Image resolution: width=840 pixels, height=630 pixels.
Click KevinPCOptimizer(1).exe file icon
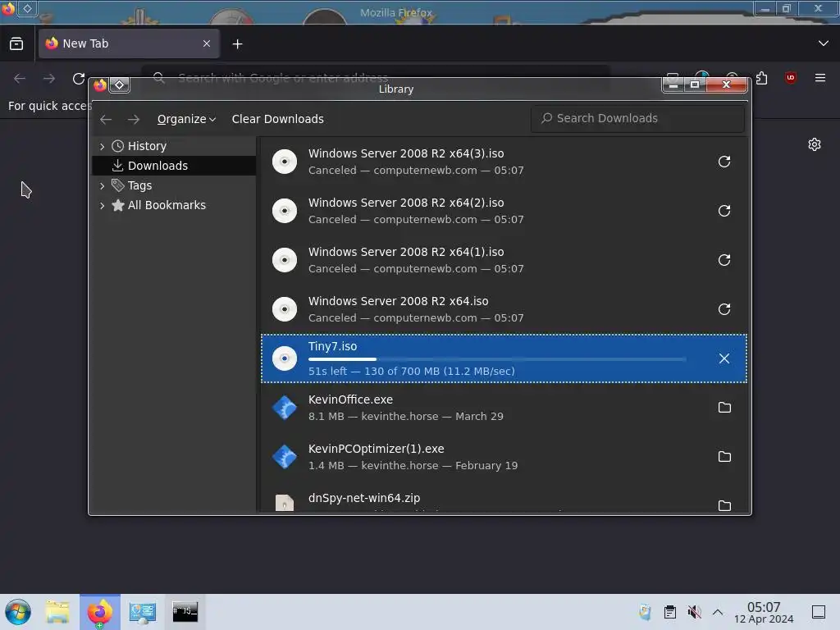(285, 457)
